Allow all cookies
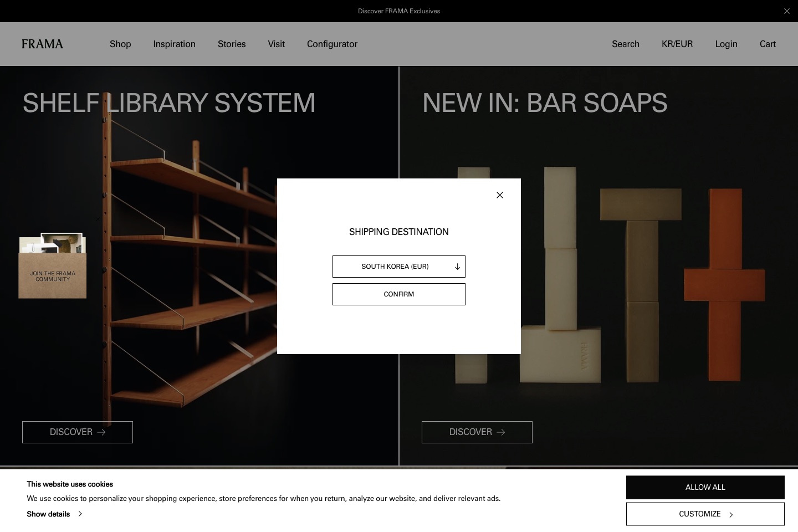Screen dimensions: 798x532 pos(705,487)
